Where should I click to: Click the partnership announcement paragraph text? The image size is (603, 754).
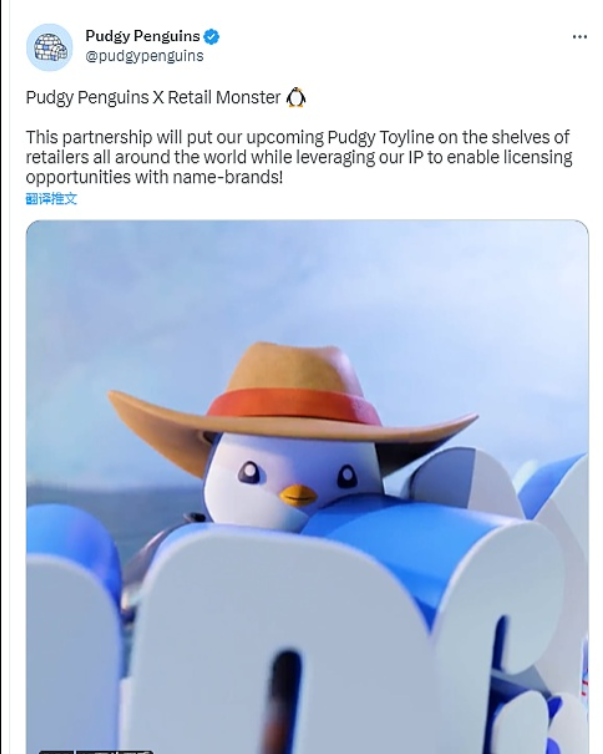(299, 157)
